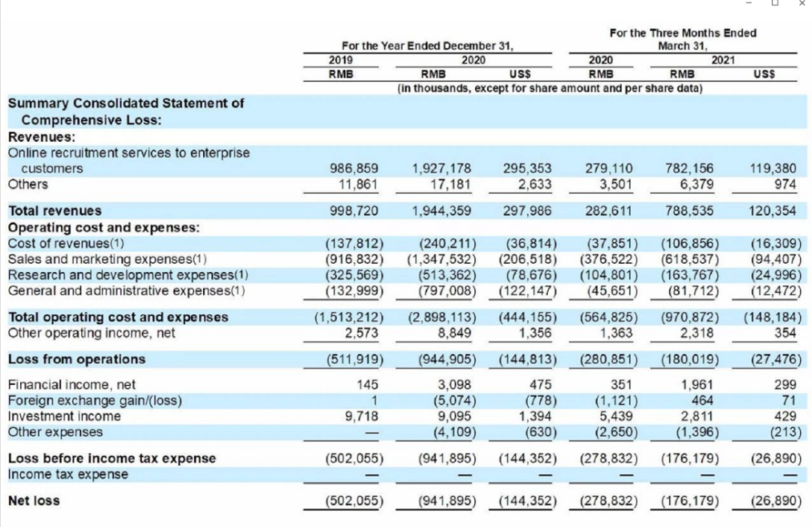Screen dimensions: 812x527
Task: Click the 986,859 revenue value
Action: [354, 169]
